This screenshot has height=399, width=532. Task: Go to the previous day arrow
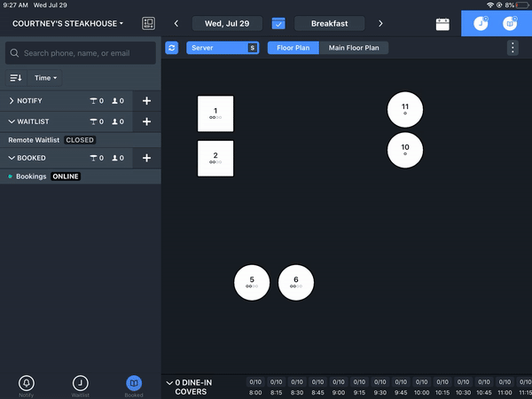176,23
